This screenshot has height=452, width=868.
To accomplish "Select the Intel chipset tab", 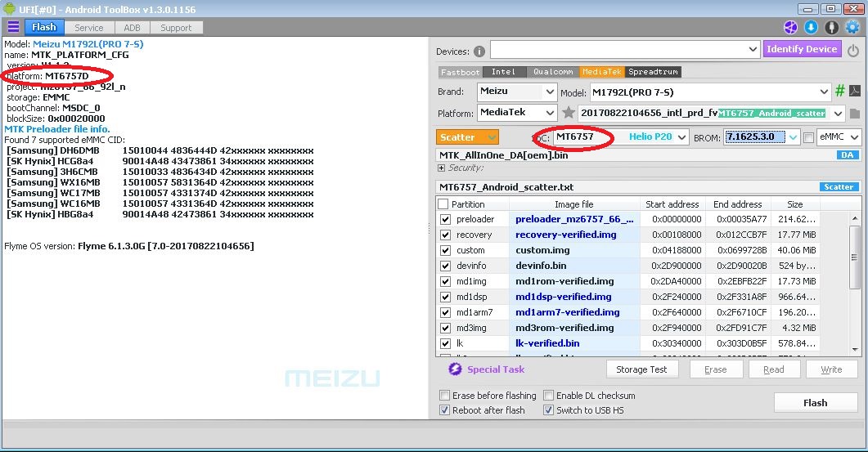I will (503, 72).
